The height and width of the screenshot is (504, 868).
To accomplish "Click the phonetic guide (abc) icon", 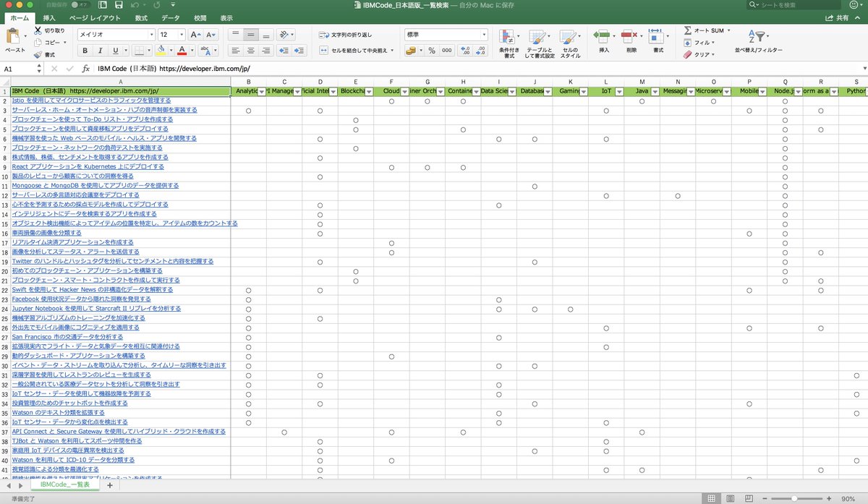I will point(205,51).
